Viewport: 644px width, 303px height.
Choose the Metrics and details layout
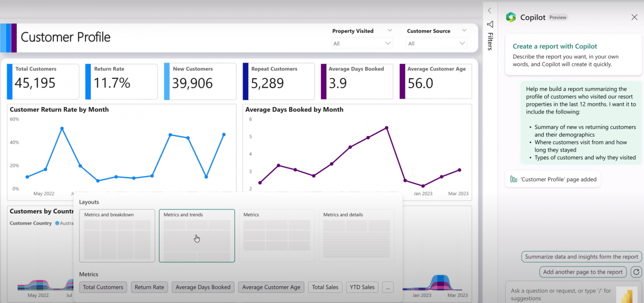tap(356, 235)
